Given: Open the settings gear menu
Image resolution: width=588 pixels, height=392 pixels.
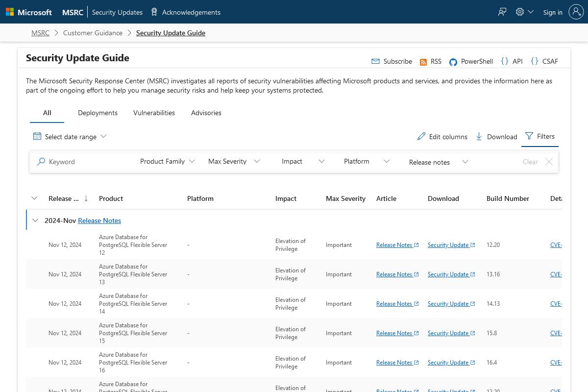Looking at the screenshot, I should [520, 12].
